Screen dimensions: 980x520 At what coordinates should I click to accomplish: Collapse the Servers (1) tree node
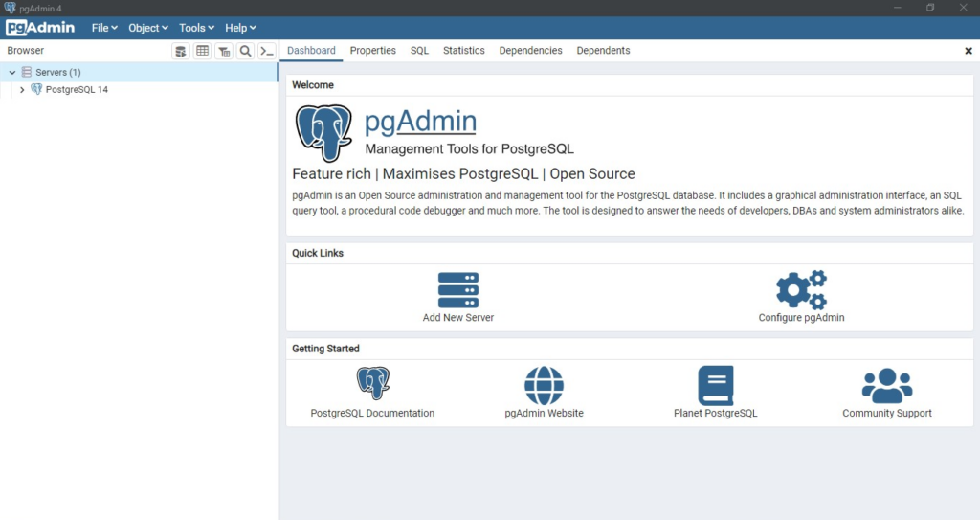11,73
